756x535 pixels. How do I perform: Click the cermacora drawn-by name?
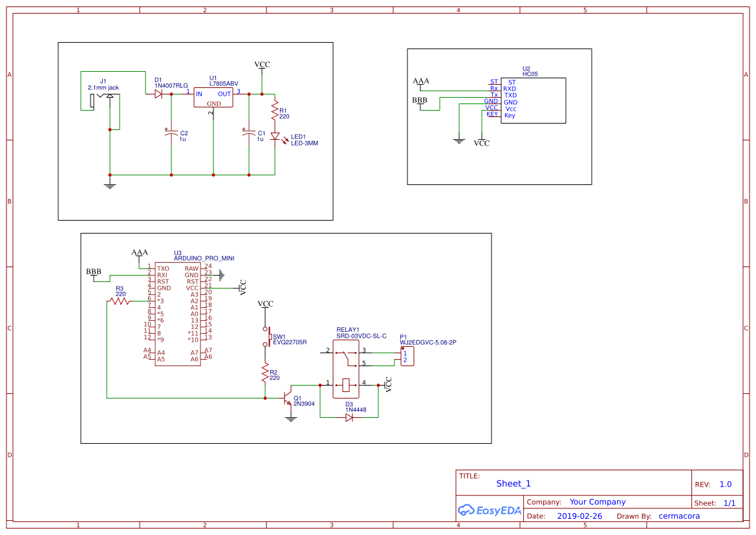tap(679, 516)
